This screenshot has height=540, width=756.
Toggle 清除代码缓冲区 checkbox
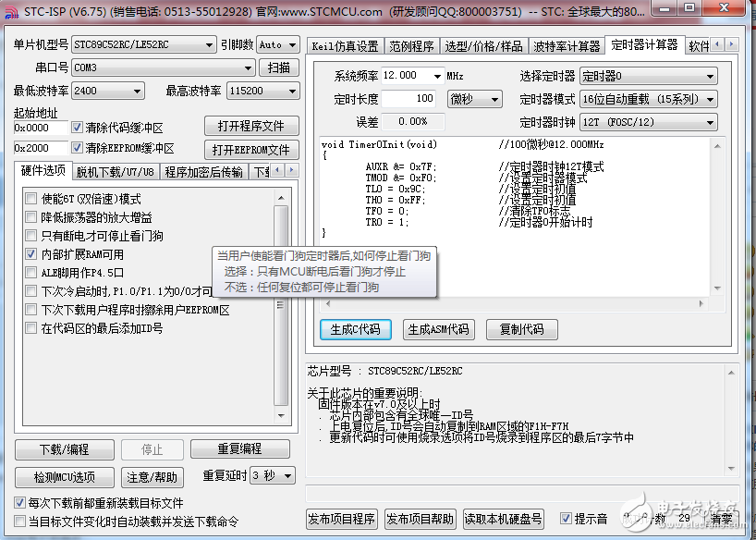pyautogui.click(x=77, y=128)
